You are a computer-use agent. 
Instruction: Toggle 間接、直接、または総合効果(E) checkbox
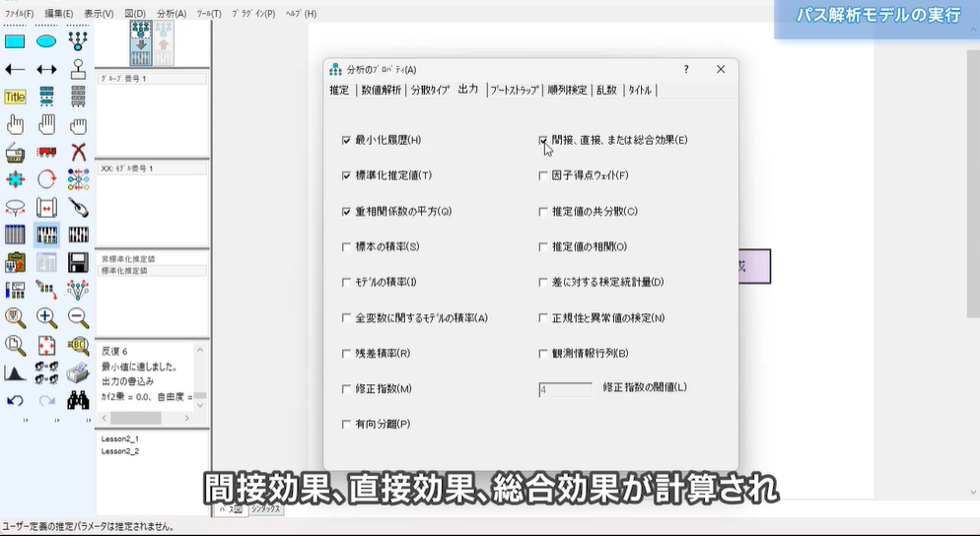coord(543,141)
